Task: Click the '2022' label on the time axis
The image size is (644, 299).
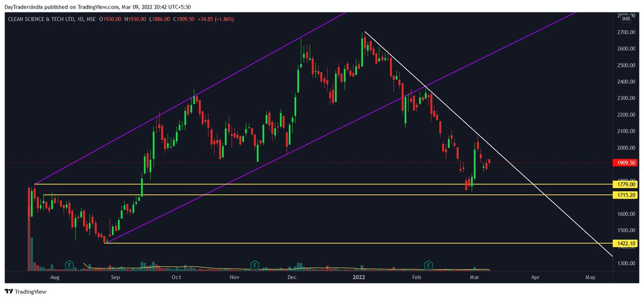Action: point(360,278)
